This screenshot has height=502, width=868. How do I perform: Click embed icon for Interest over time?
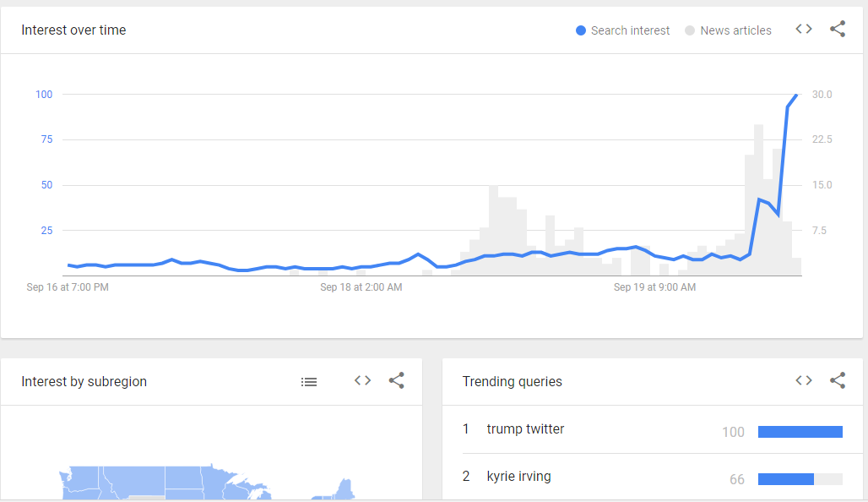tap(804, 30)
